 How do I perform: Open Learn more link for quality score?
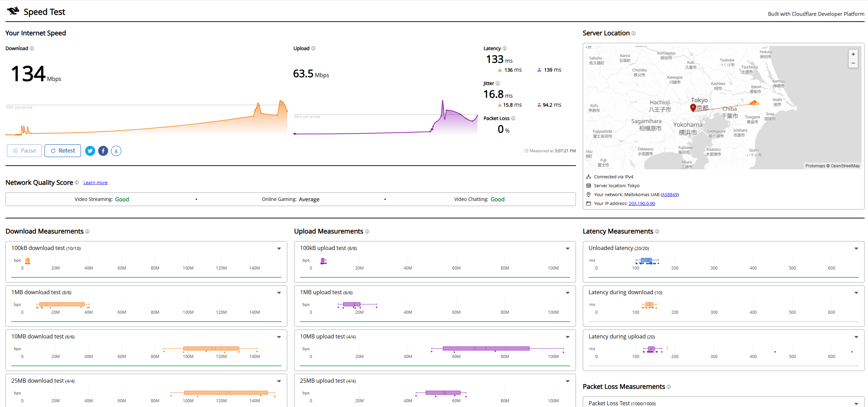click(x=96, y=183)
